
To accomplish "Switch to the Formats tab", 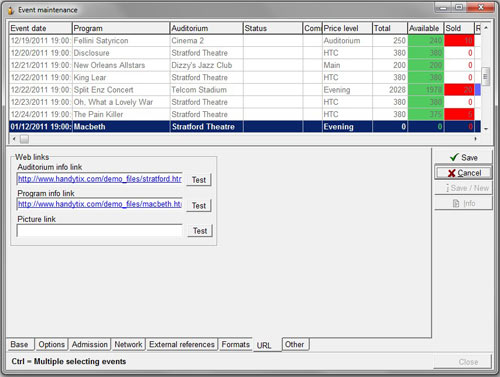I will (x=235, y=344).
